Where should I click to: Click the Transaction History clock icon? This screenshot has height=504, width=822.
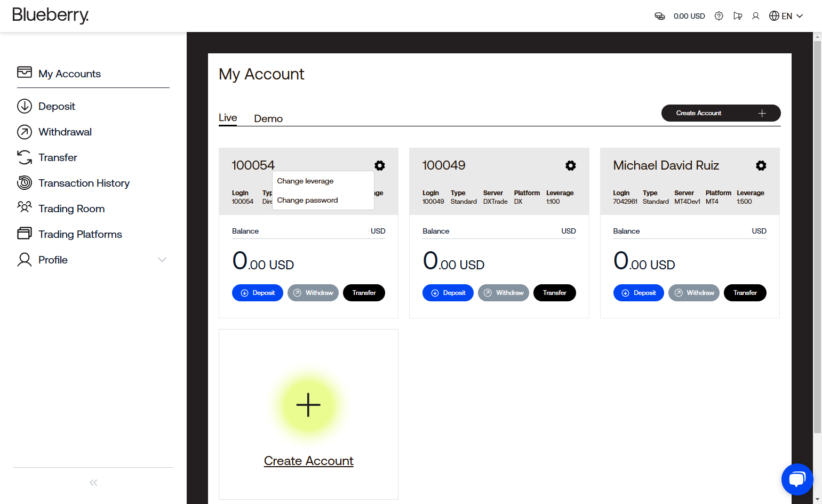click(25, 183)
